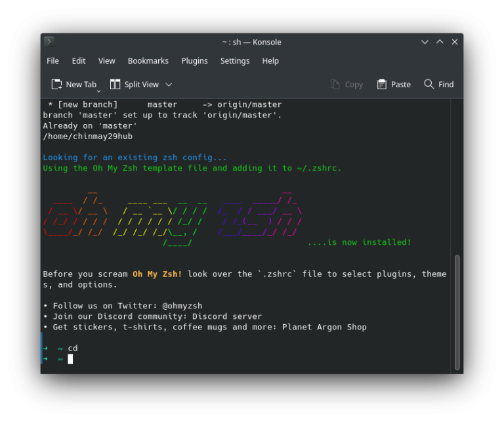Open the File menu
This screenshot has width=504, height=422.
click(53, 61)
